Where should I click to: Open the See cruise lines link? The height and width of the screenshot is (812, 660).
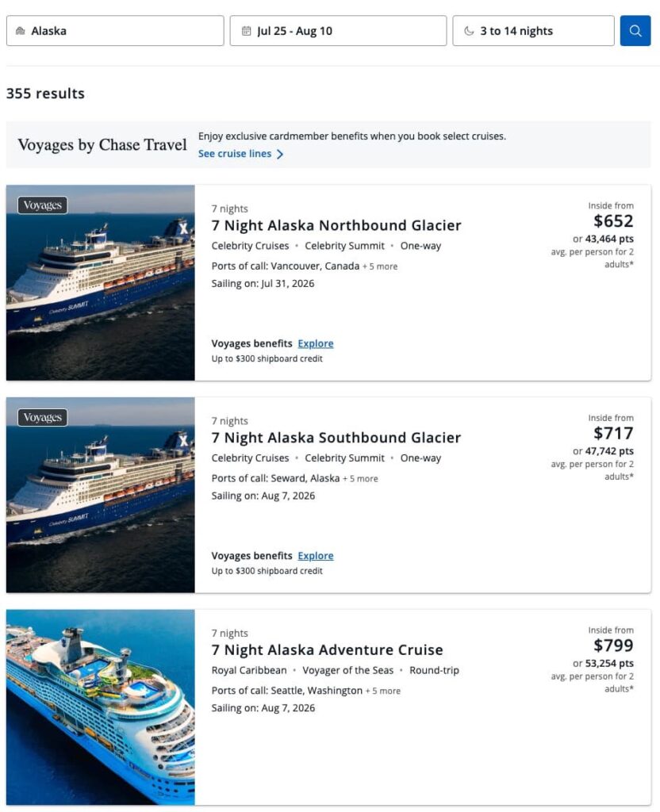(235, 154)
